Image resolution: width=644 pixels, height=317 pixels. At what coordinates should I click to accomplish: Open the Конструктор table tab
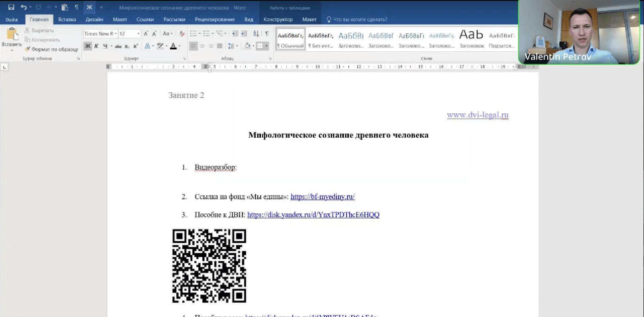(278, 19)
